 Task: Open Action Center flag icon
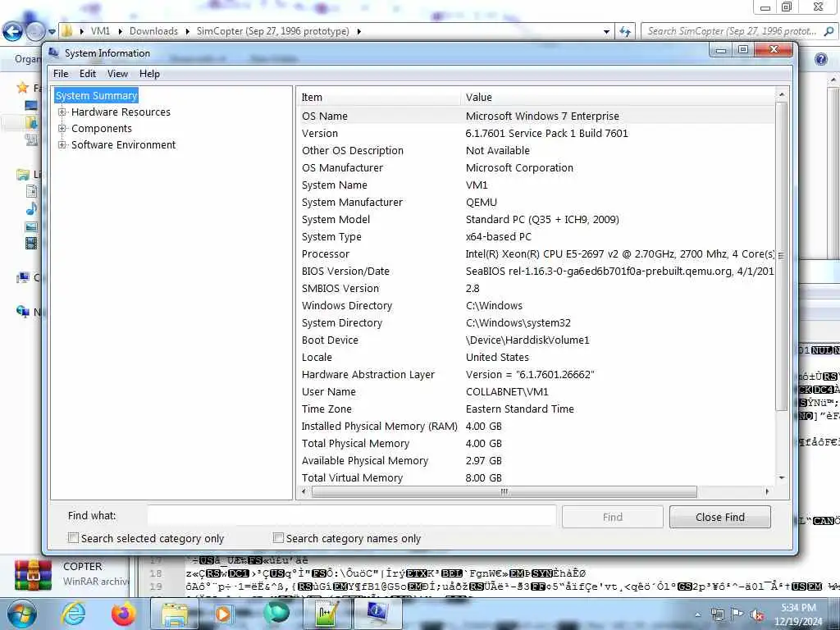(x=737, y=614)
